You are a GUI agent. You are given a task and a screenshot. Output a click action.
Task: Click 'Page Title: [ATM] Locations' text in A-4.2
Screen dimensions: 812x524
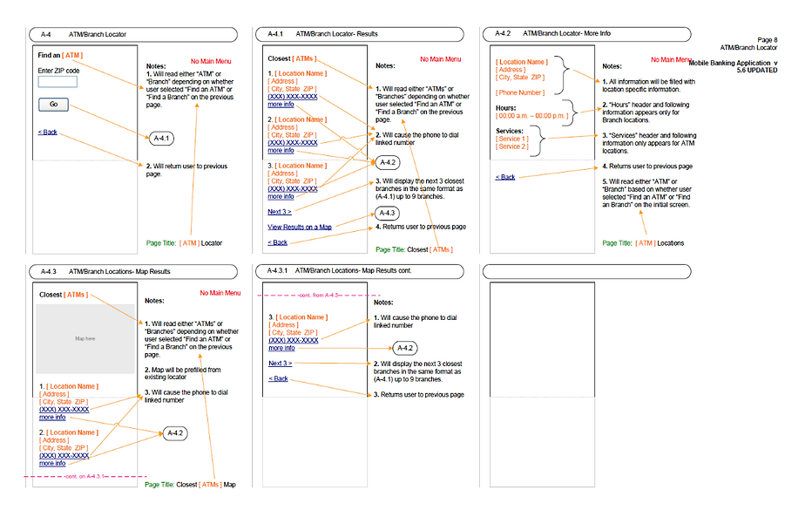point(643,243)
